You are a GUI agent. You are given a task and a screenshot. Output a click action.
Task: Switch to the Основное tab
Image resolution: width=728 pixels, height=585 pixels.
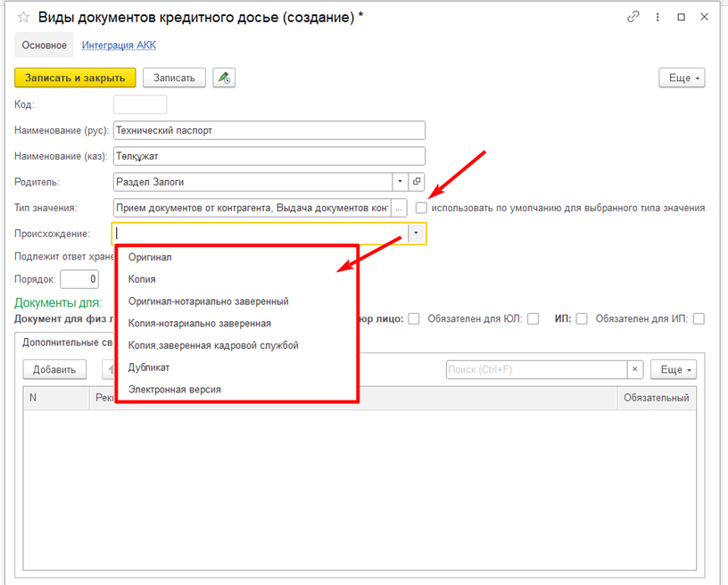tap(44, 45)
